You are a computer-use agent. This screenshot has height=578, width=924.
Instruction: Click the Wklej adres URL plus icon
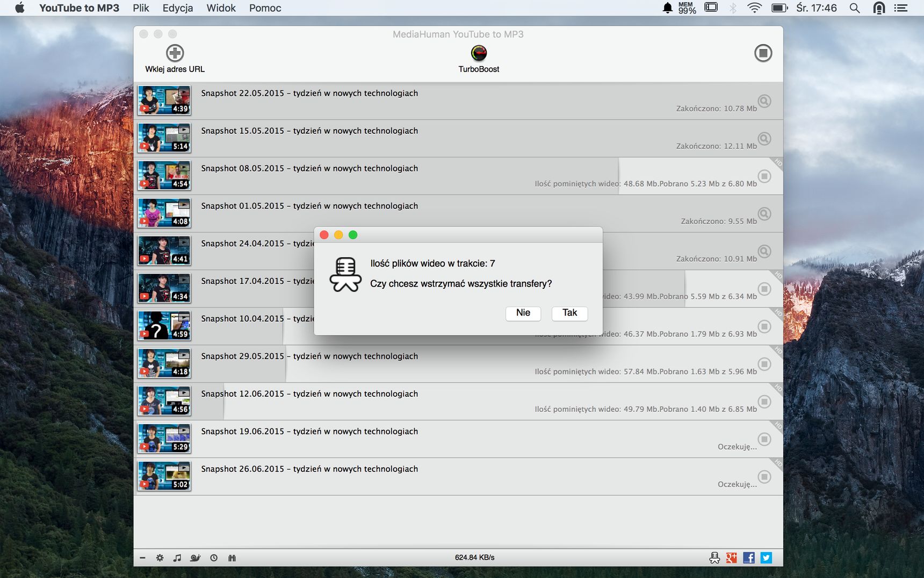point(175,53)
